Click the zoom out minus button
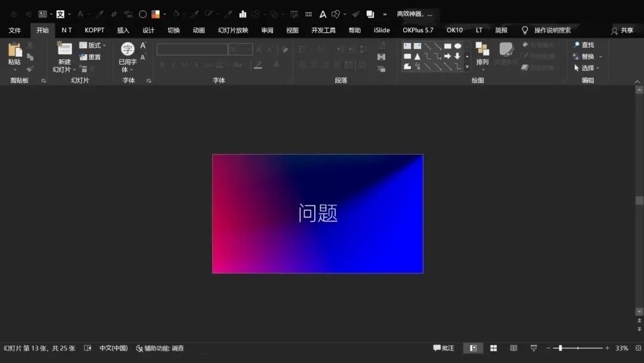 tap(548, 348)
